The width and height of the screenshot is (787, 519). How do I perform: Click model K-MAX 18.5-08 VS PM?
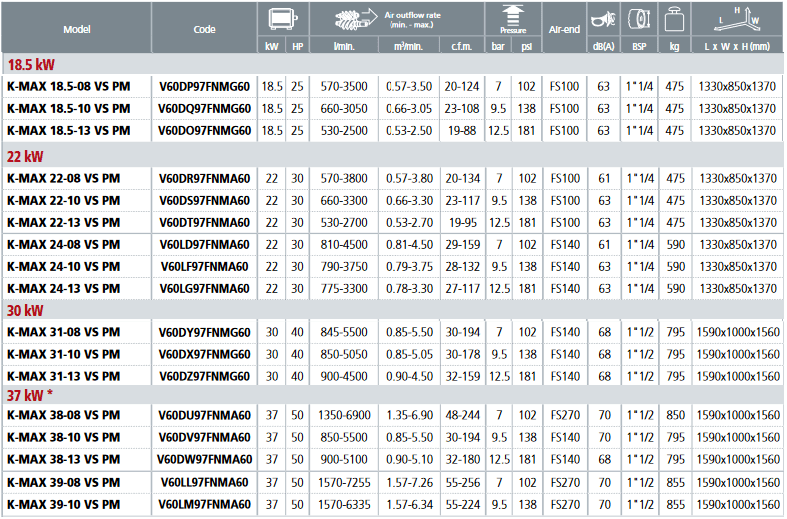coord(69,86)
